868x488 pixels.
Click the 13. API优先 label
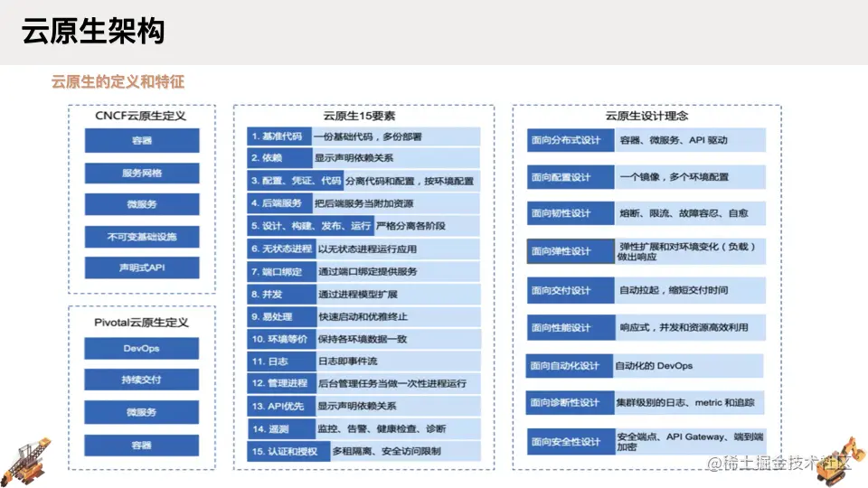[x=281, y=406]
